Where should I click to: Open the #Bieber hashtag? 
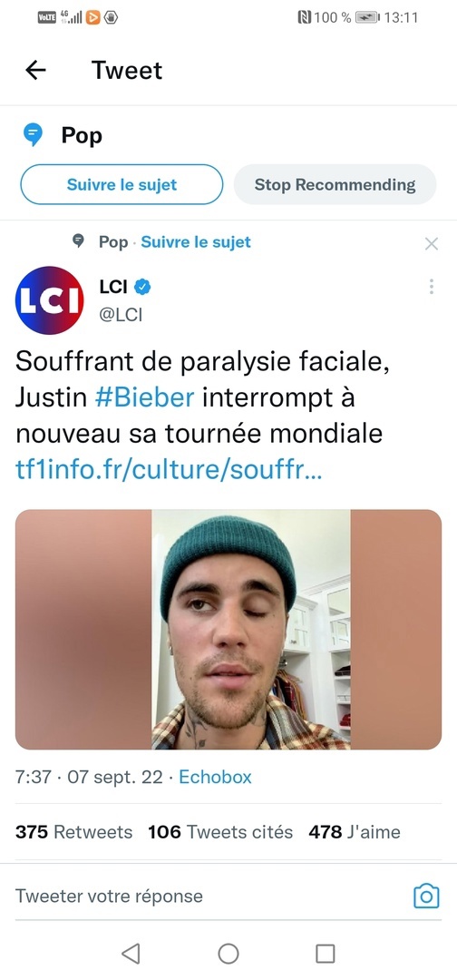point(145,397)
